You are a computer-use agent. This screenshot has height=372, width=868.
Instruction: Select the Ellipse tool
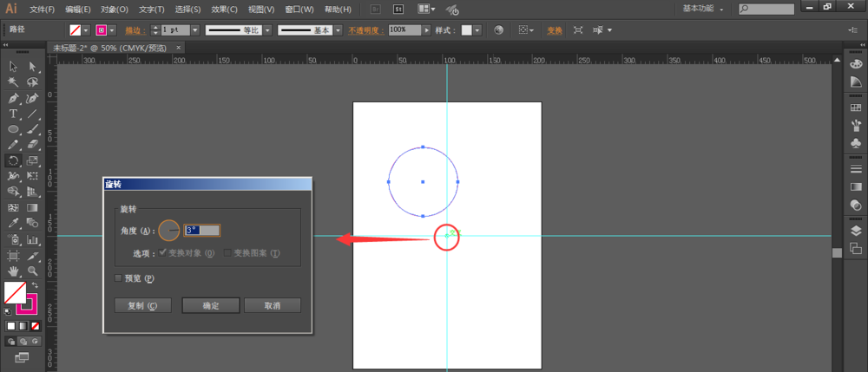pos(13,129)
